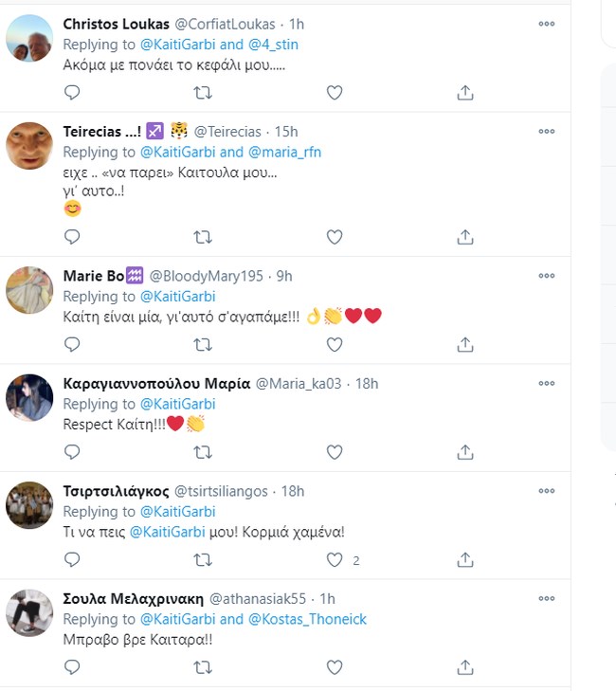The height and width of the screenshot is (691, 616).
Task: Share Teirecias's tweet
Action: pyautogui.click(x=464, y=236)
